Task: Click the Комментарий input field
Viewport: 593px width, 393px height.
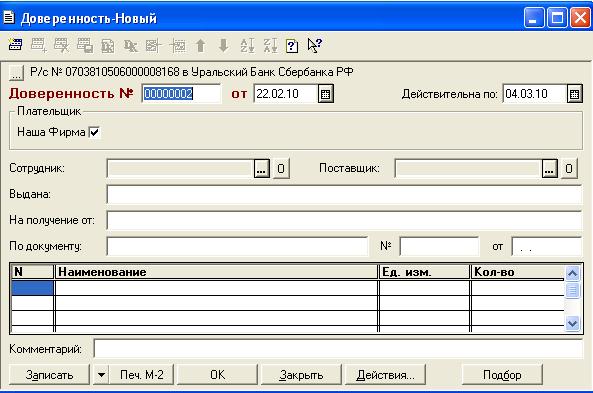Action: (338, 348)
